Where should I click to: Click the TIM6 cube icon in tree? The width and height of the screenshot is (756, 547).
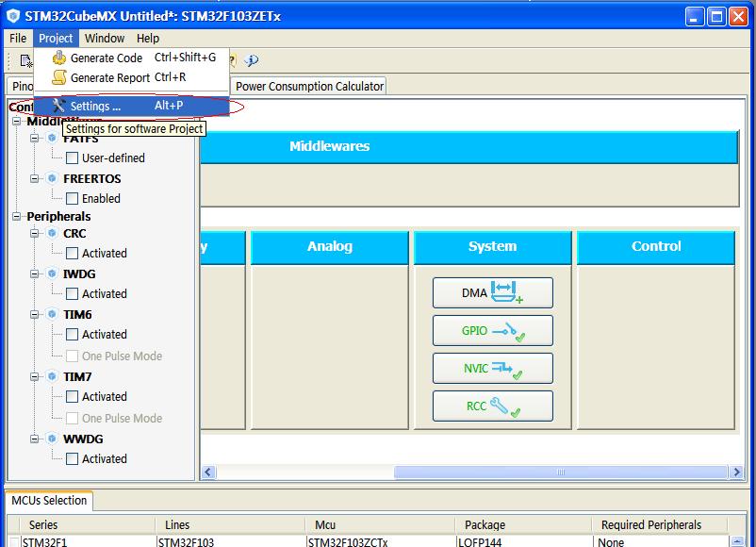click(52, 314)
